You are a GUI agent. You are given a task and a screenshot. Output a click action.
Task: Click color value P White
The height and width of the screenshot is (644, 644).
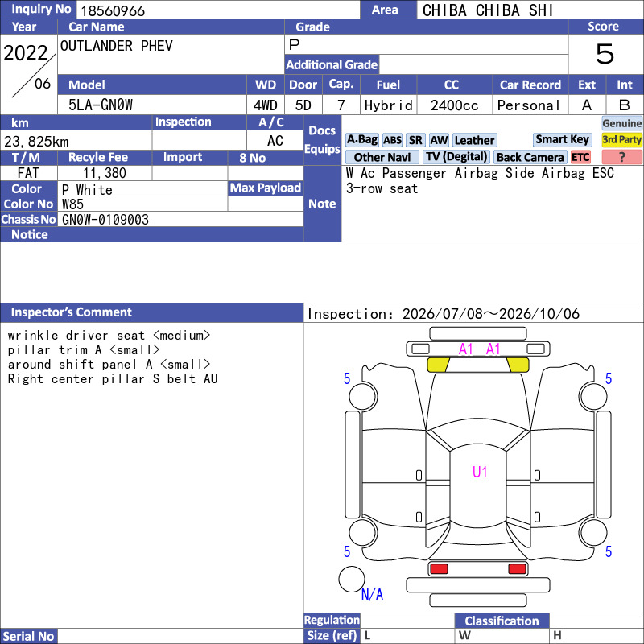click(x=87, y=190)
